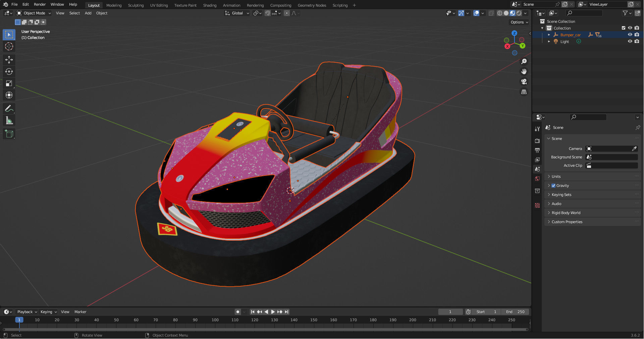This screenshot has width=644, height=339.
Task: Click the camera eyedropper icon
Action: [x=634, y=149]
